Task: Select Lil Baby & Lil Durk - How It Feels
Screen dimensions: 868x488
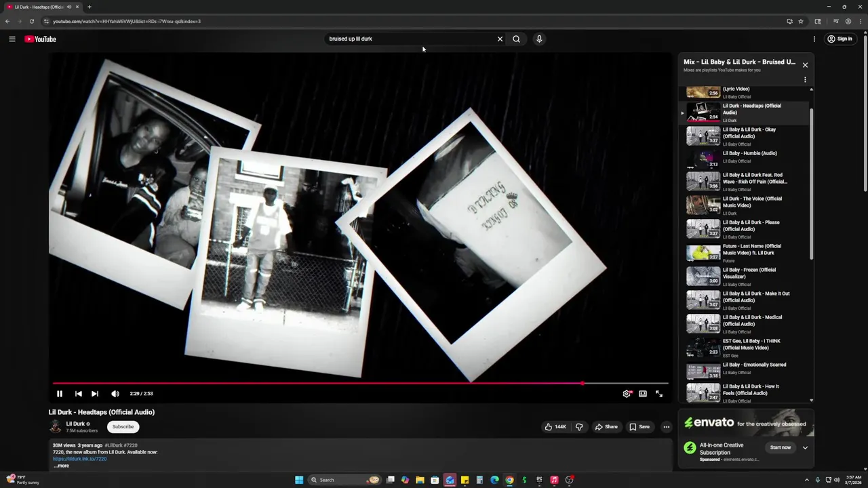Action: point(745,393)
